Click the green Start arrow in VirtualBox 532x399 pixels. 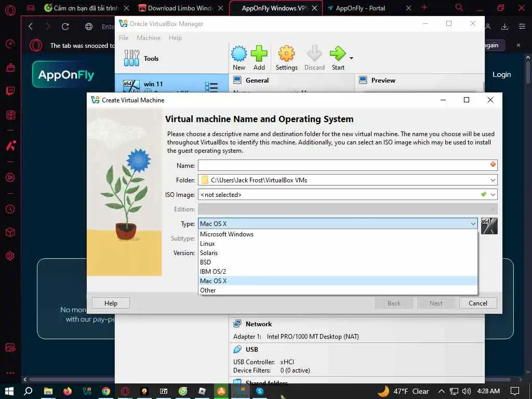click(x=338, y=54)
